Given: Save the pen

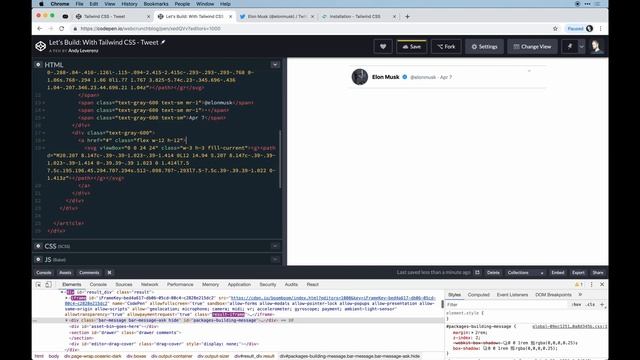Looking at the screenshot, I should click(x=411, y=47).
